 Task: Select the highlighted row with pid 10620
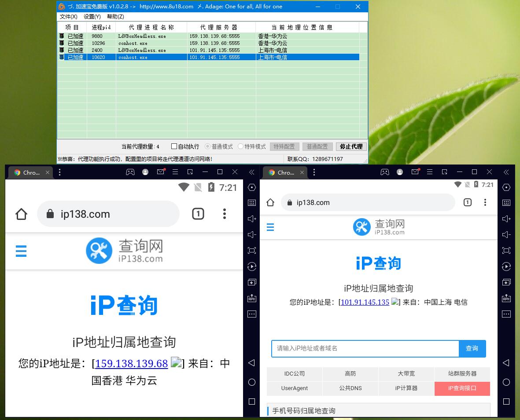[208, 57]
